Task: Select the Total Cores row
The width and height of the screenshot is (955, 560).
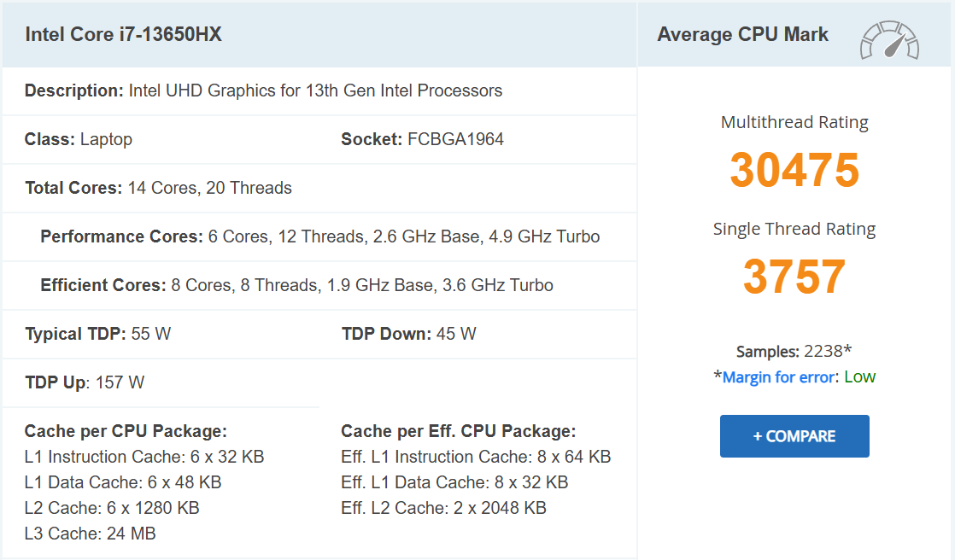Action: point(159,188)
